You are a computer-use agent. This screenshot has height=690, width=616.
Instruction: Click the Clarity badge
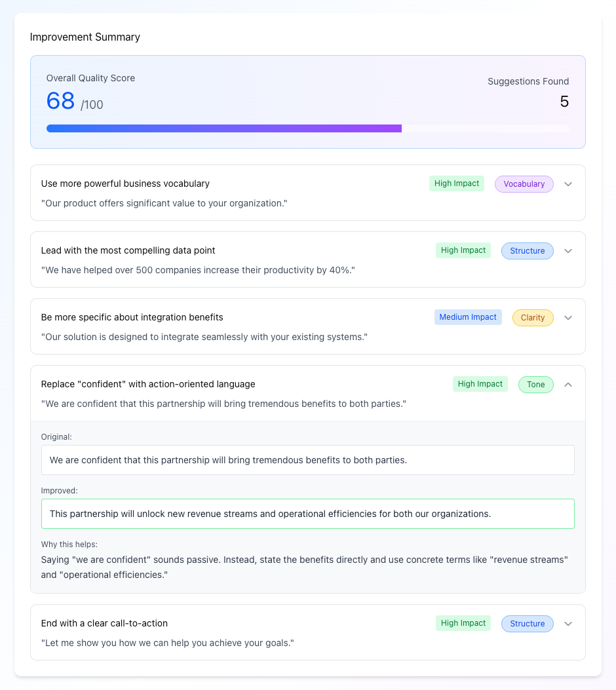[x=532, y=318]
